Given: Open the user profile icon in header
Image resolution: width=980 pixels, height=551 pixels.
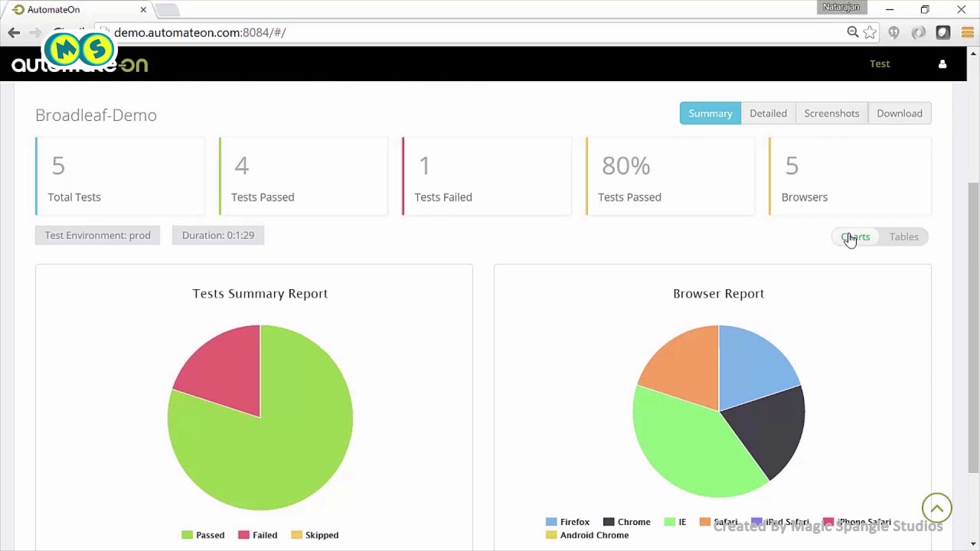Looking at the screenshot, I should click(942, 64).
